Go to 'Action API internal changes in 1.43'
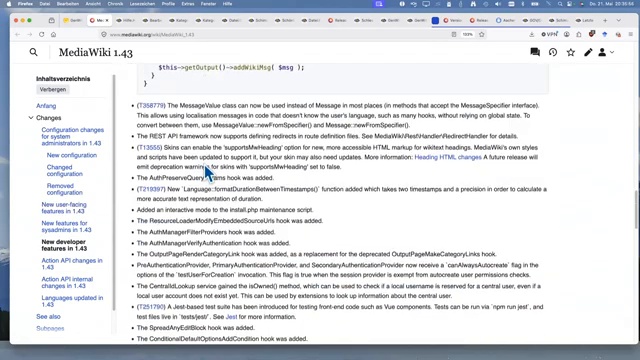The image size is (640, 360). (67, 282)
